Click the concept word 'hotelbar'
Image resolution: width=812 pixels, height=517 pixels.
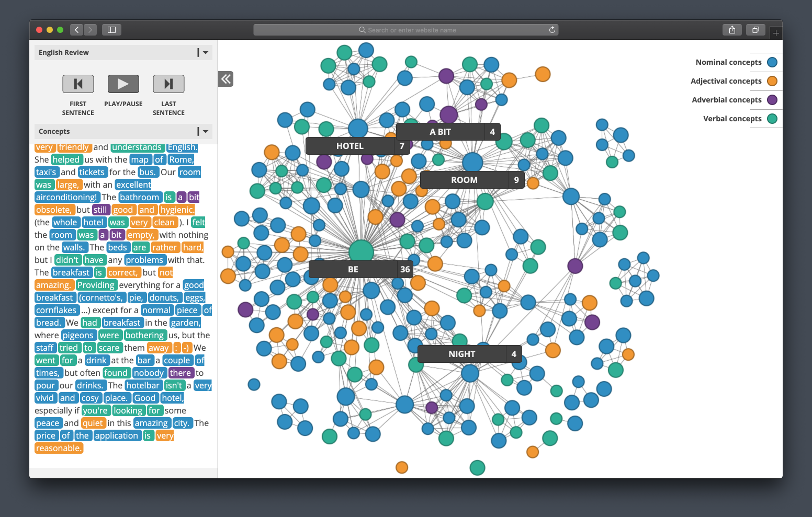[143, 385]
